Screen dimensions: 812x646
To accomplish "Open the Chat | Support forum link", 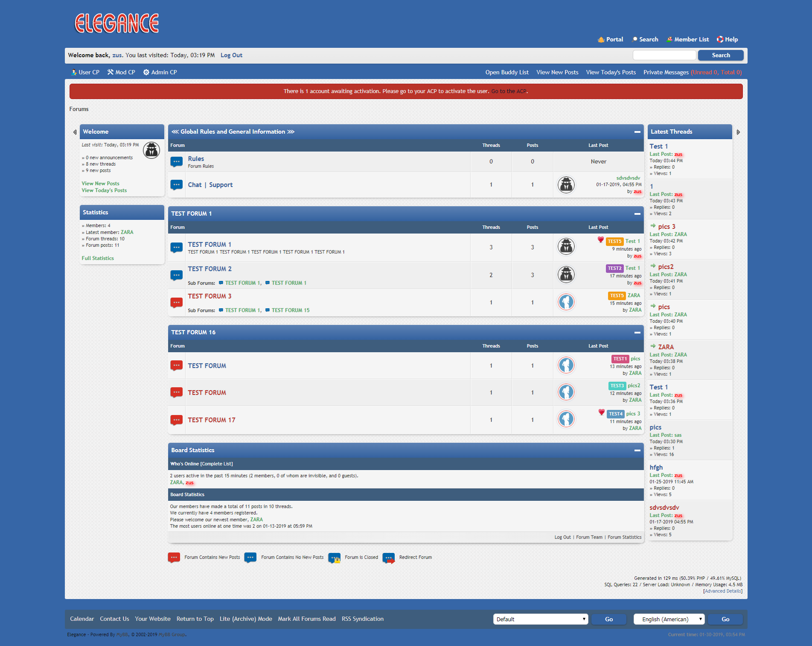I will tap(210, 185).
